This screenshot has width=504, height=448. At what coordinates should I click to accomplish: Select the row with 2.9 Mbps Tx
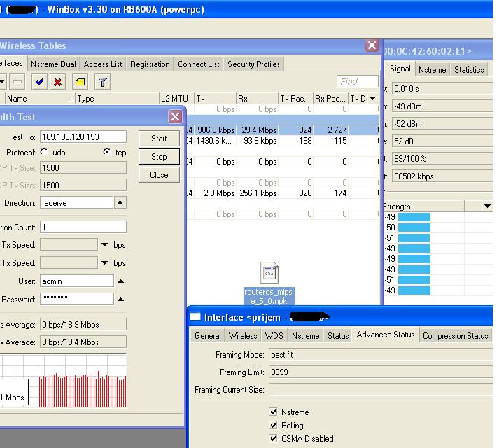pyautogui.click(x=283, y=192)
